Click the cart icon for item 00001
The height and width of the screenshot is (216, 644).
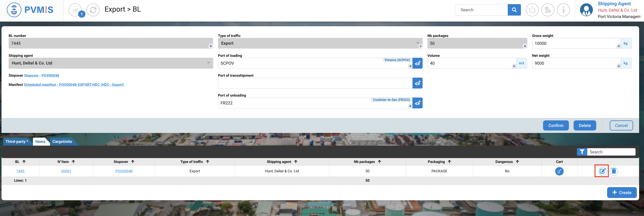click(x=559, y=171)
